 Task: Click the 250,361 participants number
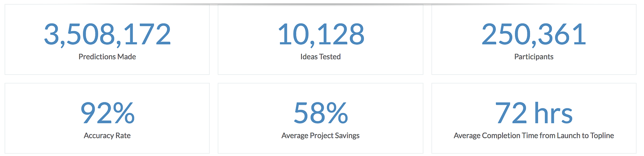(x=534, y=35)
